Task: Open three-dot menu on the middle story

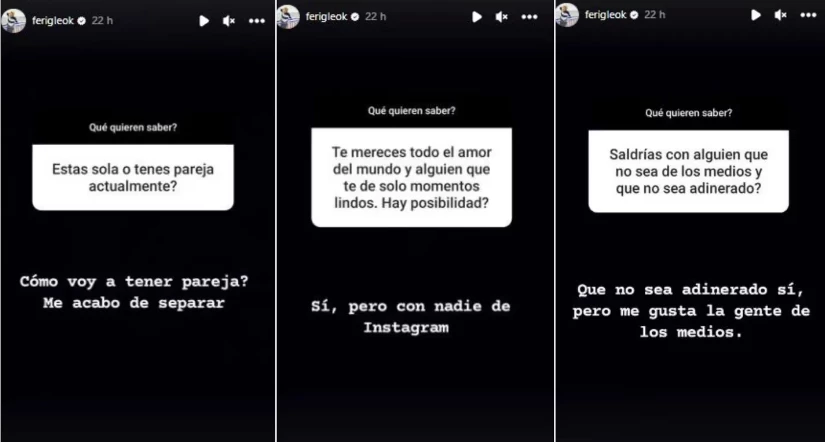Action: pos(530,17)
